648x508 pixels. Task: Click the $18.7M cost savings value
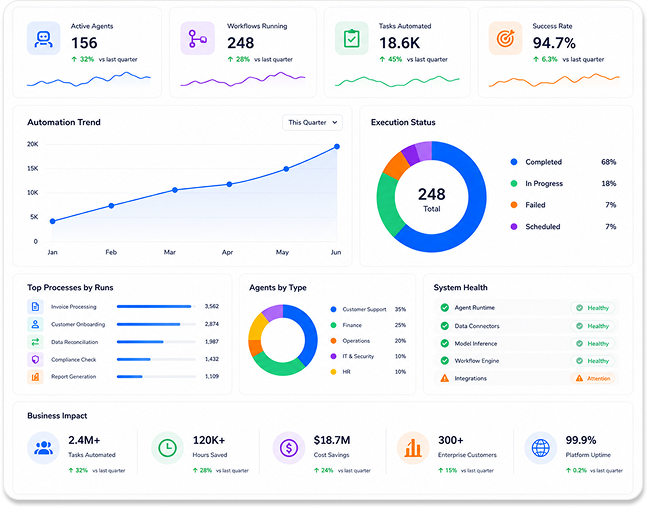(332, 440)
